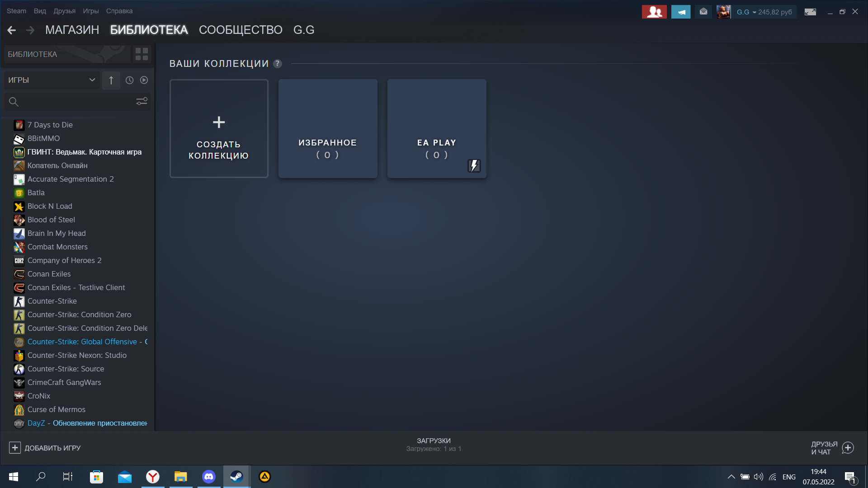Expand the ИГРЫ category dropdown
Image resolution: width=868 pixels, height=488 pixels.
point(52,80)
